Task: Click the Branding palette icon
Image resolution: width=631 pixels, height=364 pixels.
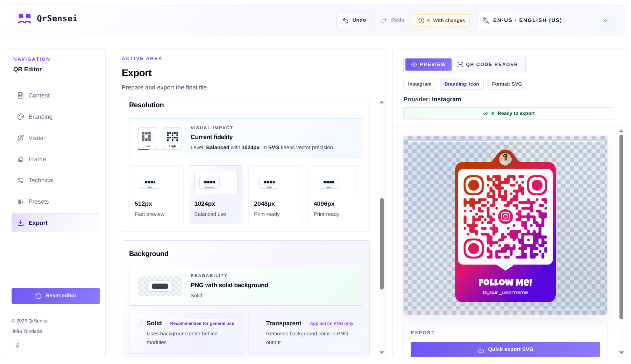Action: coord(21,117)
